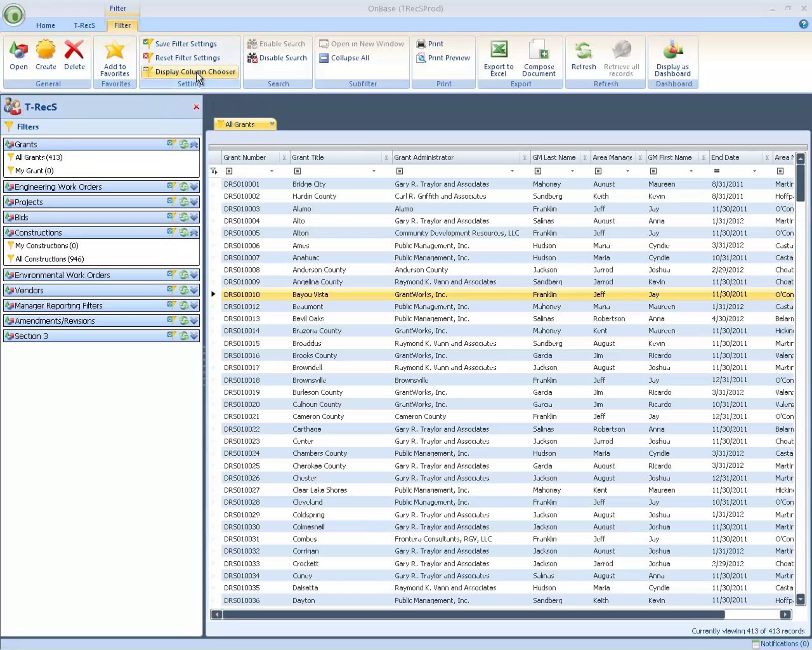The image size is (812, 650).
Task: Open Print Preview
Action: tap(443, 58)
